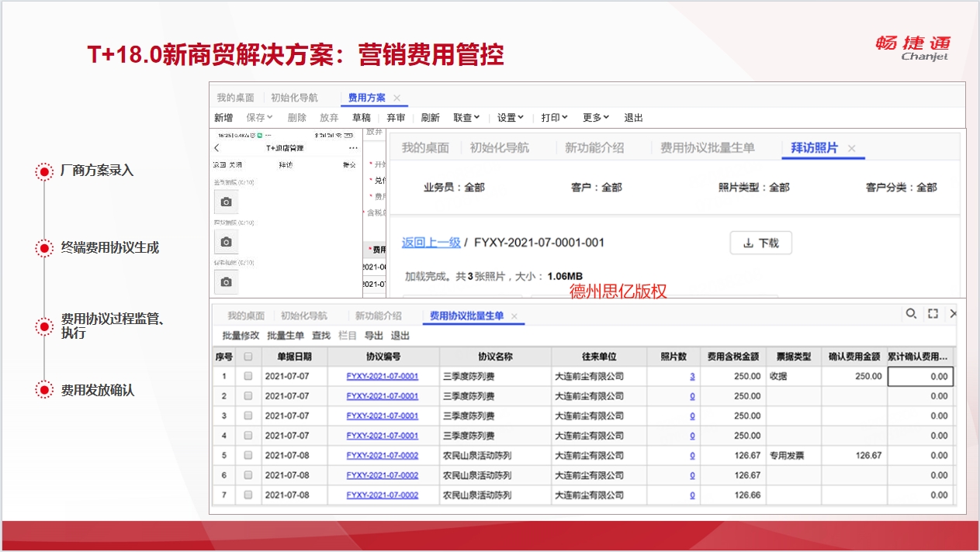
Task: Click the 126.66 amount cell in row 7
Action: [733, 495]
